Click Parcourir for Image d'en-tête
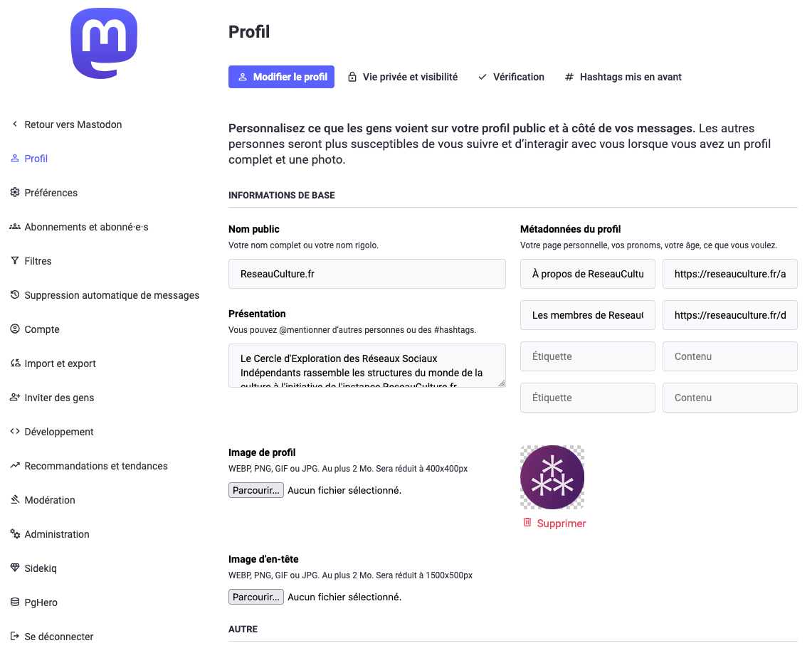 pos(255,597)
